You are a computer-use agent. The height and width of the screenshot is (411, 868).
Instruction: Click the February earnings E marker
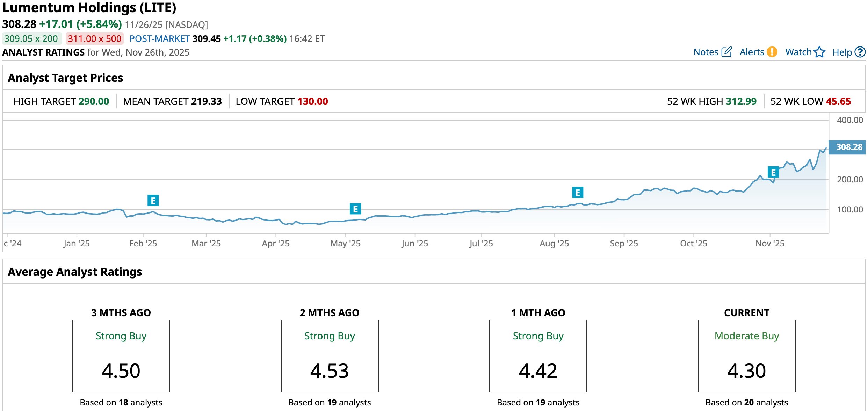point(153,201)
